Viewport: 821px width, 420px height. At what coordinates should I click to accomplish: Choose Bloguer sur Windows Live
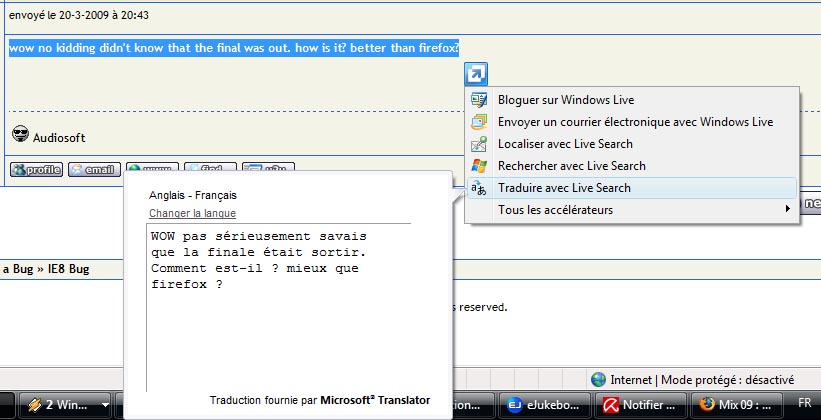pyautogui.click(x=632, y=100)
